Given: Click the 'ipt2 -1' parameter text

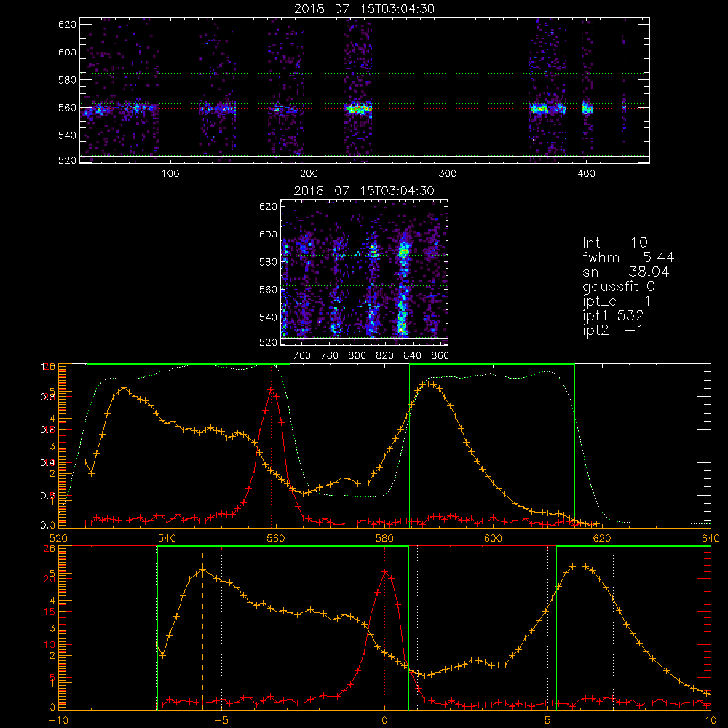Looking at the screenshot, I should (x=613, y=330).
